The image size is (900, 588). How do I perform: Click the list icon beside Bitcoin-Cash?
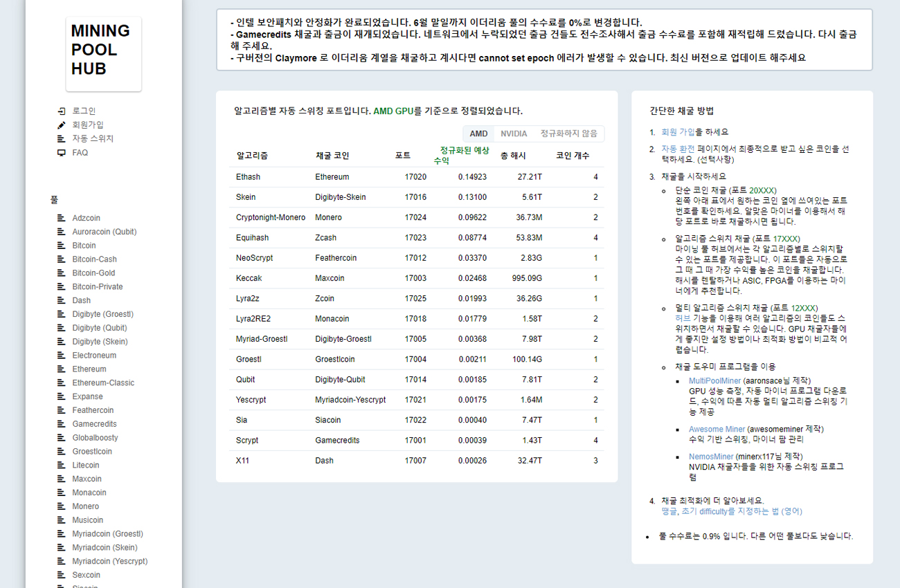pyautogui.click(x=61, y=259)
